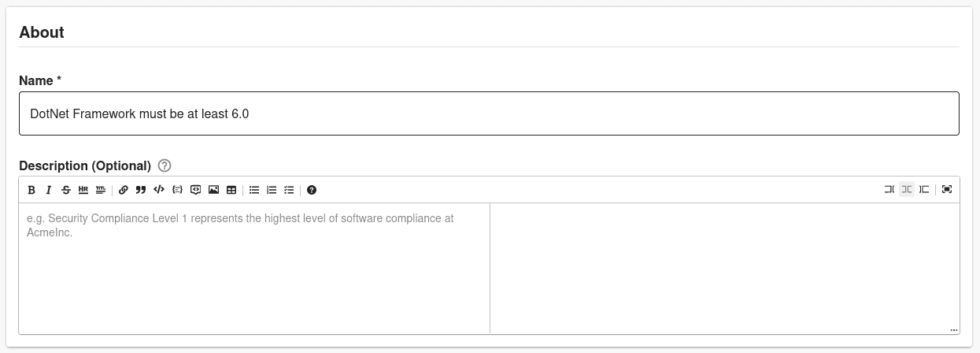The height and width of the screenshot is (353, 980).
Task: Add a blockquote
Action: pyautogui.click(x=141, y=190)
